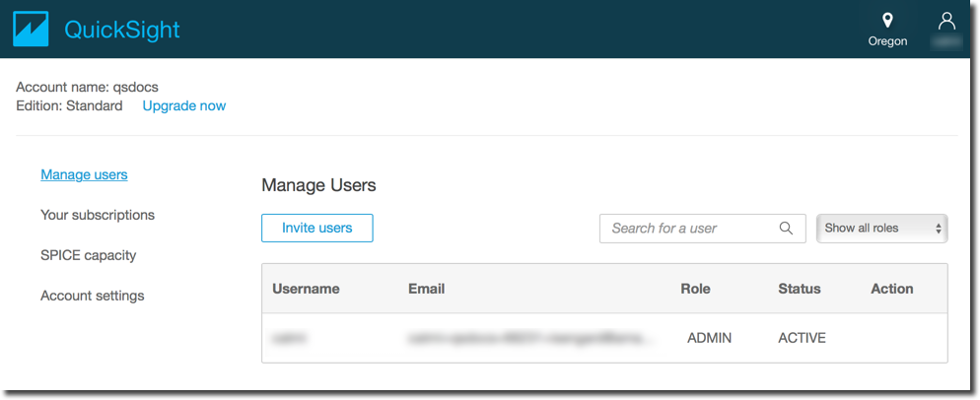This screenshot has width=980, height=400.
Task: Select the ADMIN role cell
Action: coord(710,338)
